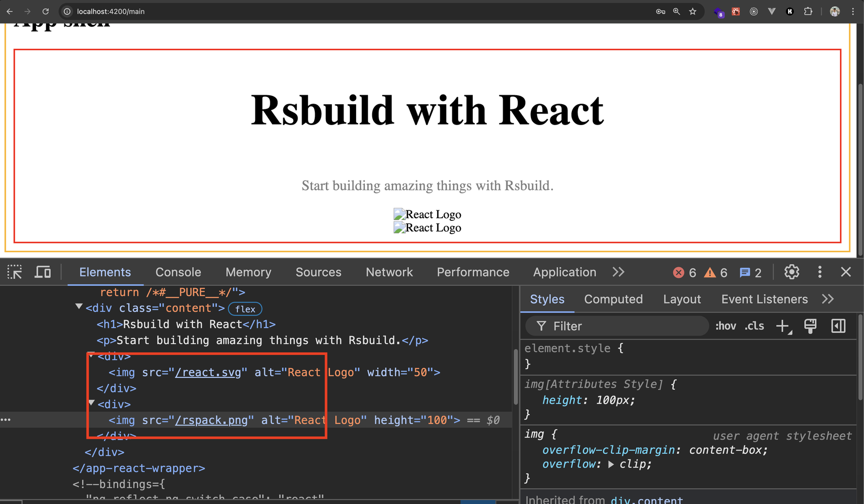Select the Event Listeners sub-tab
The image size is (864, 504).
point(765,299)
